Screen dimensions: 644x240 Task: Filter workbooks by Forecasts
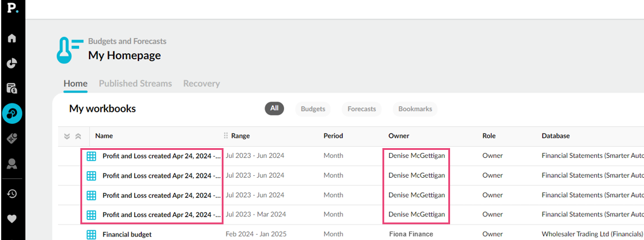tap(361, 109)
